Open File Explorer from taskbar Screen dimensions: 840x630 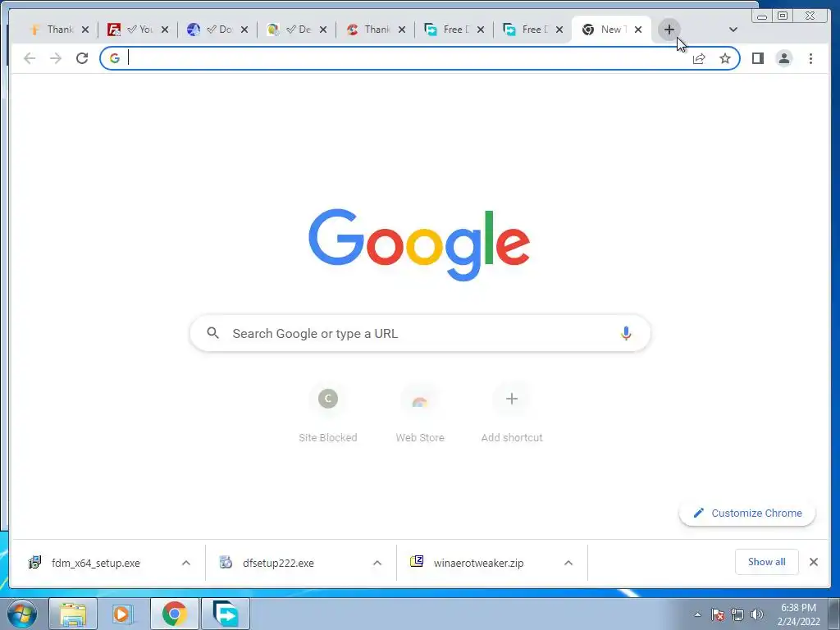coord(73,614)
